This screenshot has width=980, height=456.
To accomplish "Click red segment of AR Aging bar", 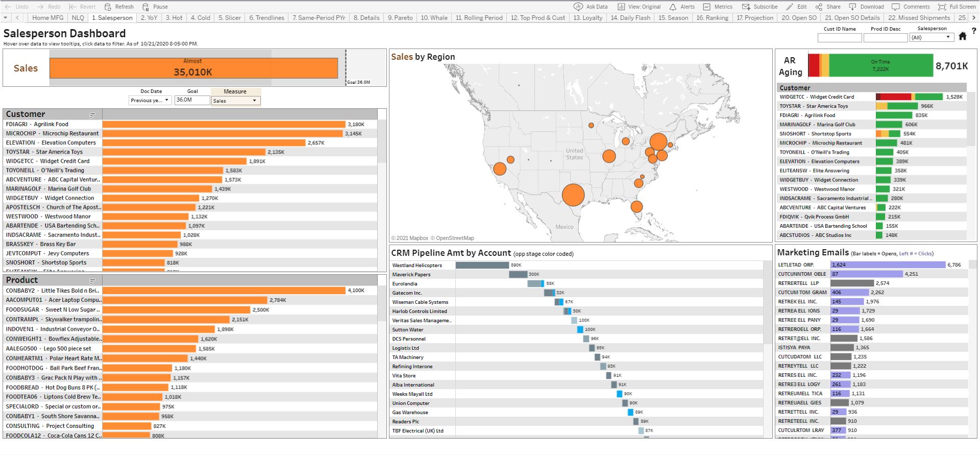I will pos(814,65).
